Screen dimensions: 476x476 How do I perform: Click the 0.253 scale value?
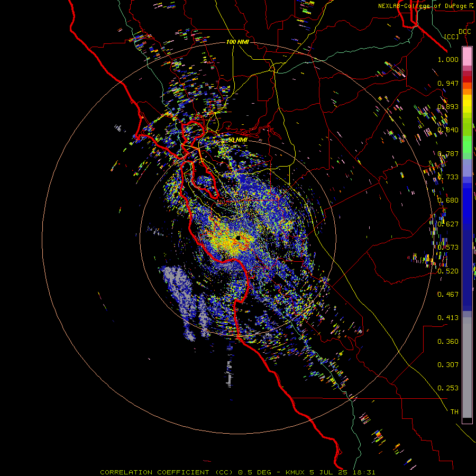coord(448,388)
